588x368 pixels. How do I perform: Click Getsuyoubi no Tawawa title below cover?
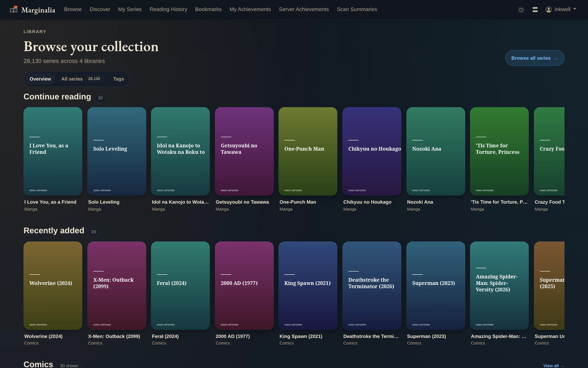[x=242, y=202]
